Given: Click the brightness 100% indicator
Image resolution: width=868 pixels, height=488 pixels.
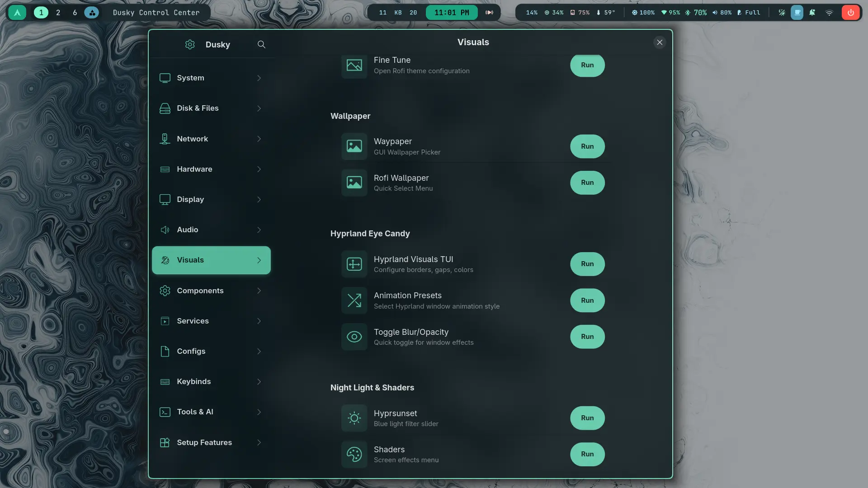Looking at the screenshot, I should 643,13.
